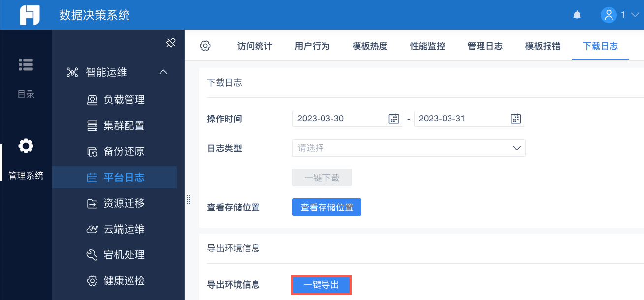This screenshot has height=300, width=644.
Task: Click the 管理系统 label
Action: 26,176
